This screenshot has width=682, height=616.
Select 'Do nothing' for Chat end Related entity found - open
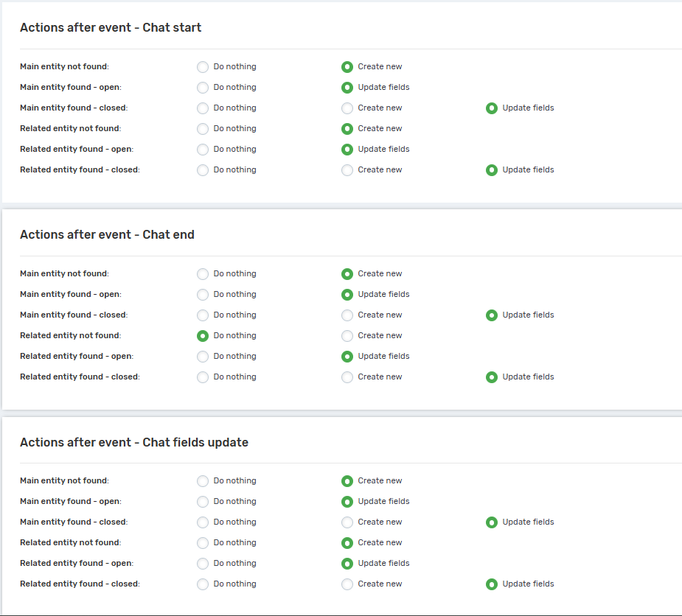(x=203, y=357)
